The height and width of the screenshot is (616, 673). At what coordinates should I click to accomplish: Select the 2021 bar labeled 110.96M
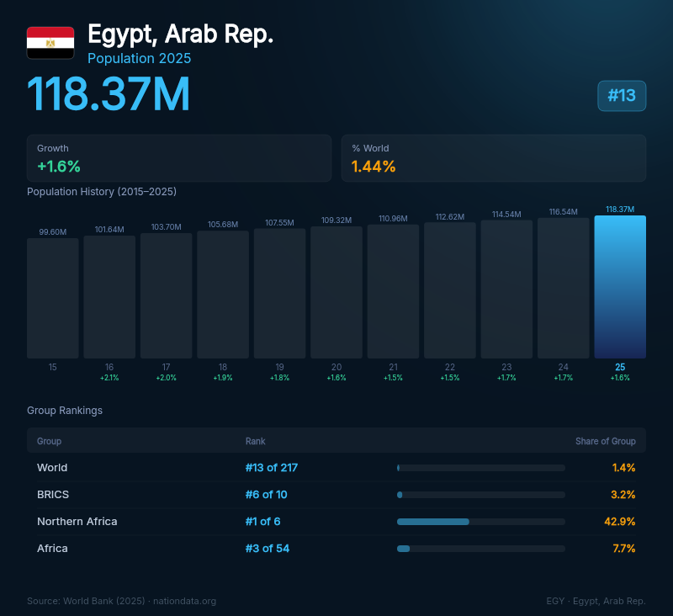point(393,291)
